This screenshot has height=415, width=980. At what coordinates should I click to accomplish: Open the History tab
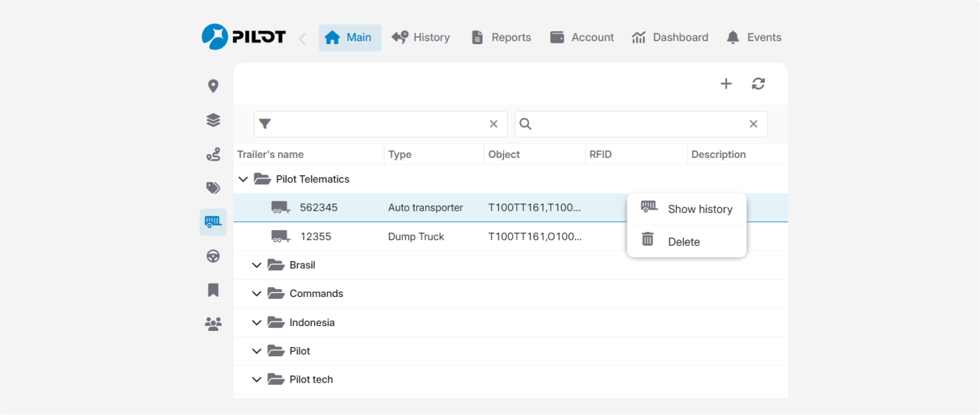[421, 38]
